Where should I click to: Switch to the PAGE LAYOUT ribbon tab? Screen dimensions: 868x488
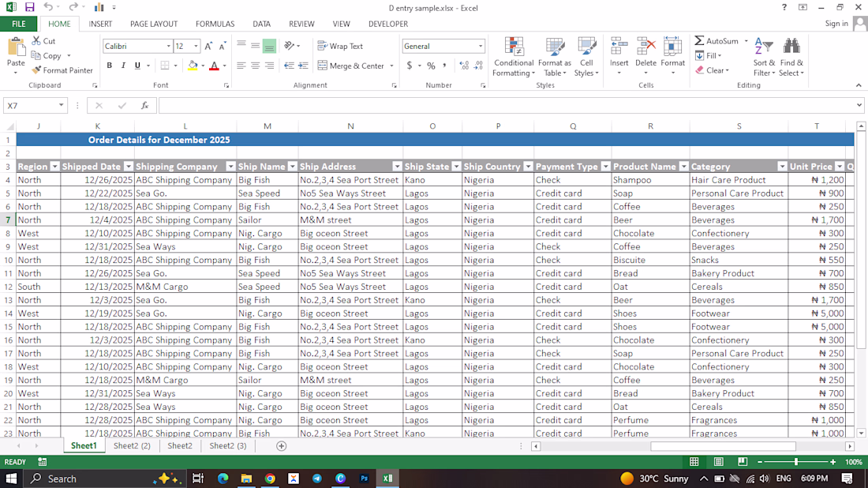coord(154,24)
